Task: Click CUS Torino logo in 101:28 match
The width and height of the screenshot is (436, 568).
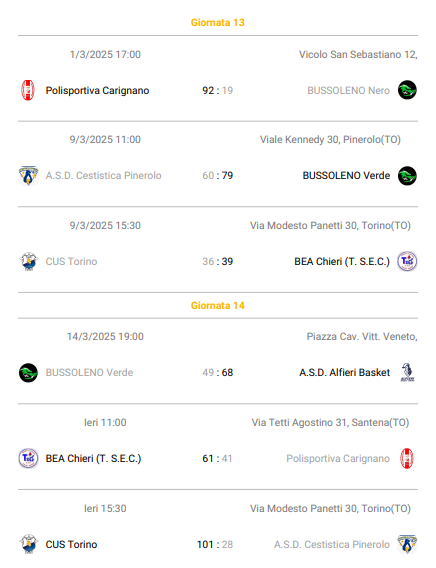Action: click(x=28, y=544)
